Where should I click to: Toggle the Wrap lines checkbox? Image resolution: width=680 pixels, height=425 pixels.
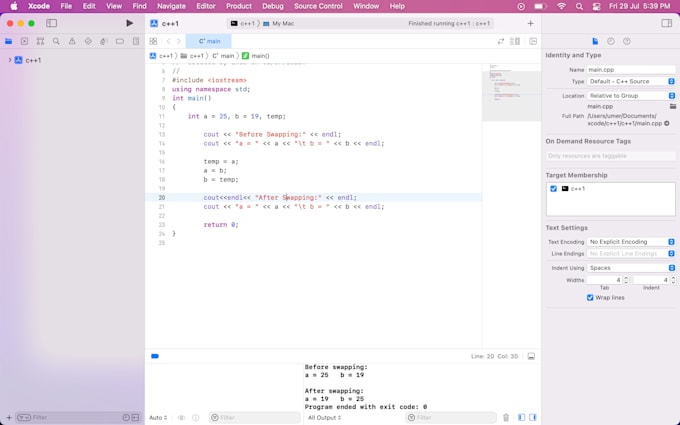(590, 298)
